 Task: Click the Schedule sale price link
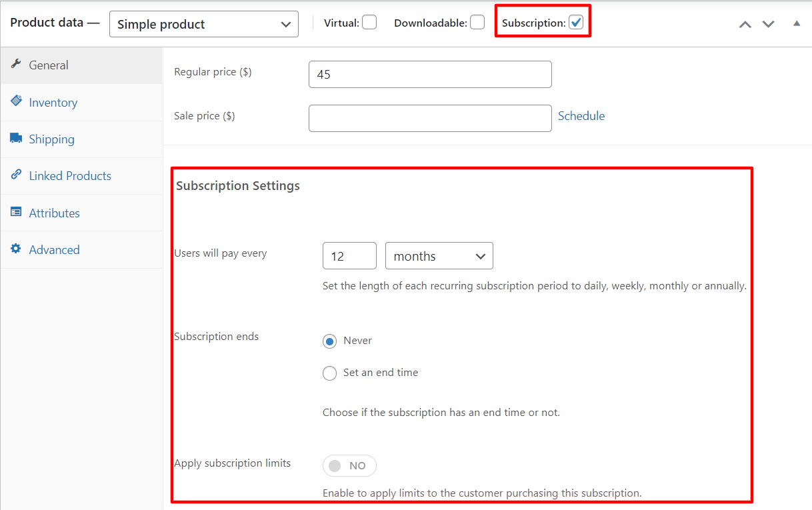tap(581, 116)
